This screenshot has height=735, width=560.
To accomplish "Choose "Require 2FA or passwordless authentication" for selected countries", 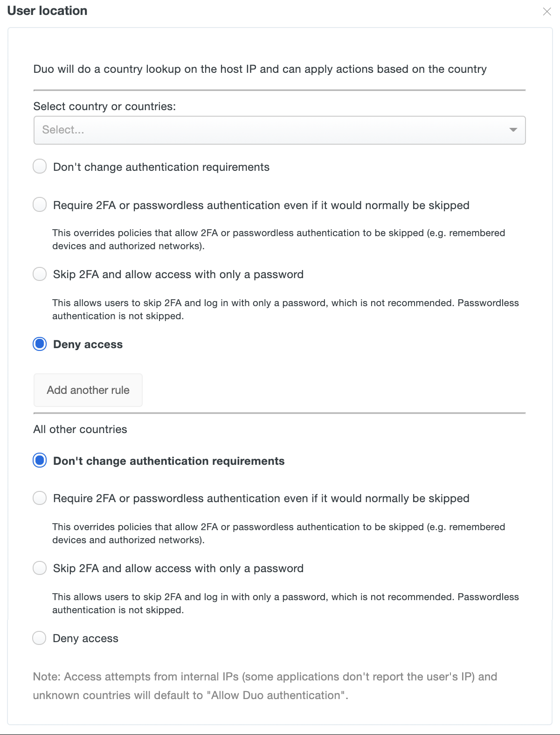I will pyautogui.click(x=40, y=204).
